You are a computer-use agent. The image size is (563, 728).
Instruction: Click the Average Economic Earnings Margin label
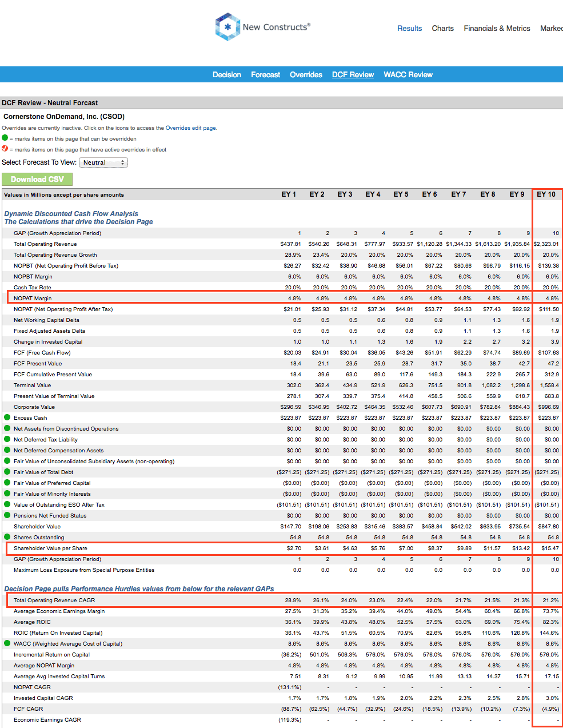pyautogui.click(x=59, y=611)
